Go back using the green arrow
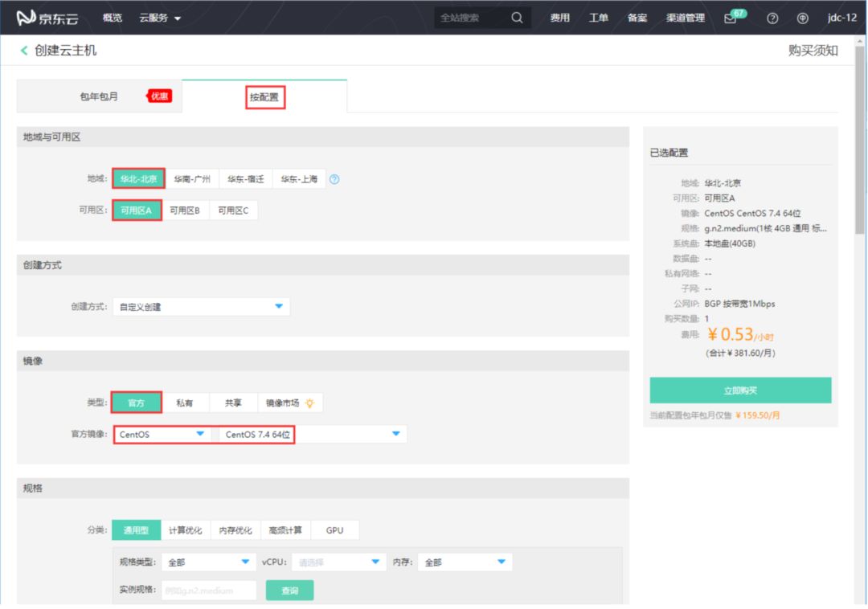The height and width of the screenshot is (609, 868). coord(24,51)
